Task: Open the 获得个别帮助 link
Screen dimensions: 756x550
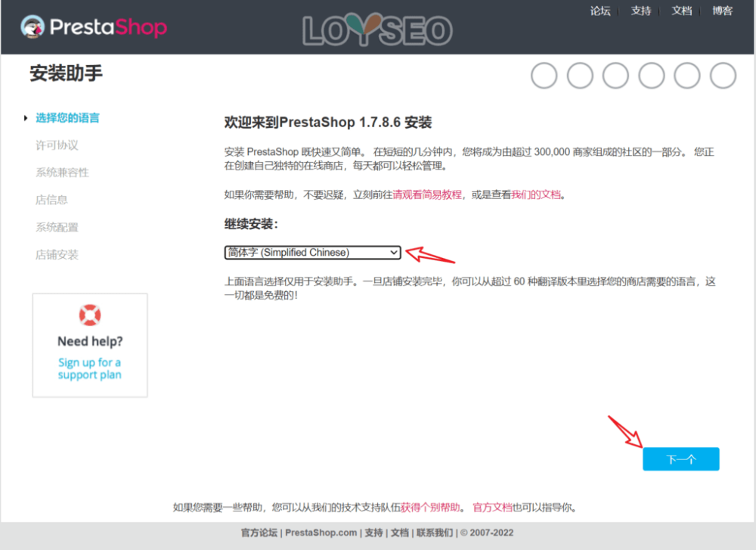Action: pyautogui.click(x=430, y=507)
